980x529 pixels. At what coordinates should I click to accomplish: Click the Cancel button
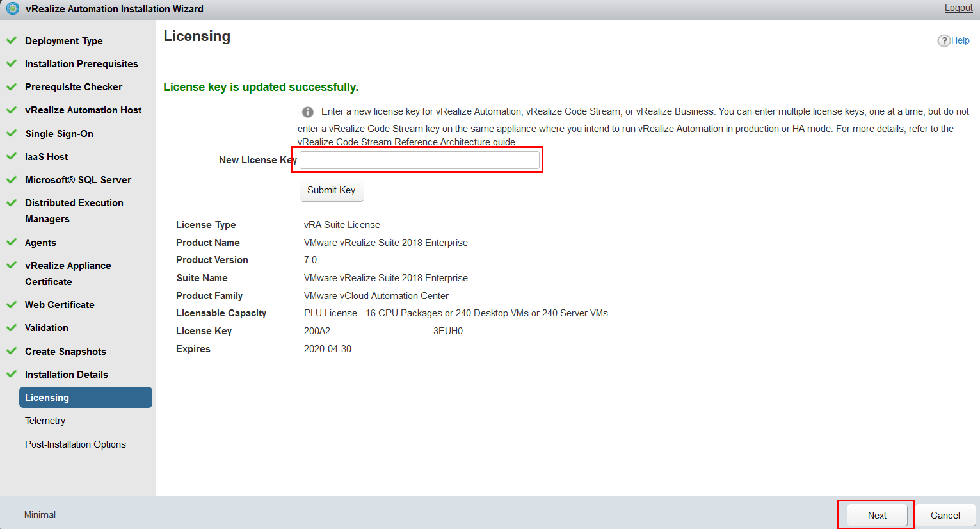tap(945, 515)
